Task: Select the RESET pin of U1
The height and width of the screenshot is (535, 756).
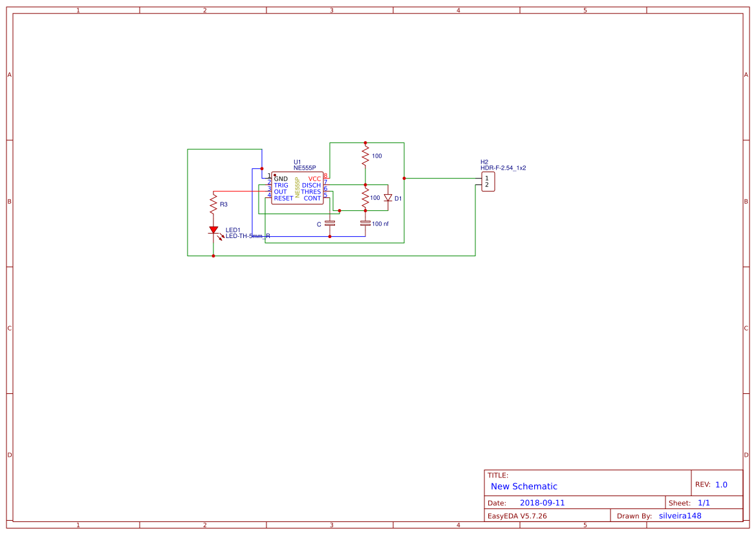Action: [x=283, y=199]
